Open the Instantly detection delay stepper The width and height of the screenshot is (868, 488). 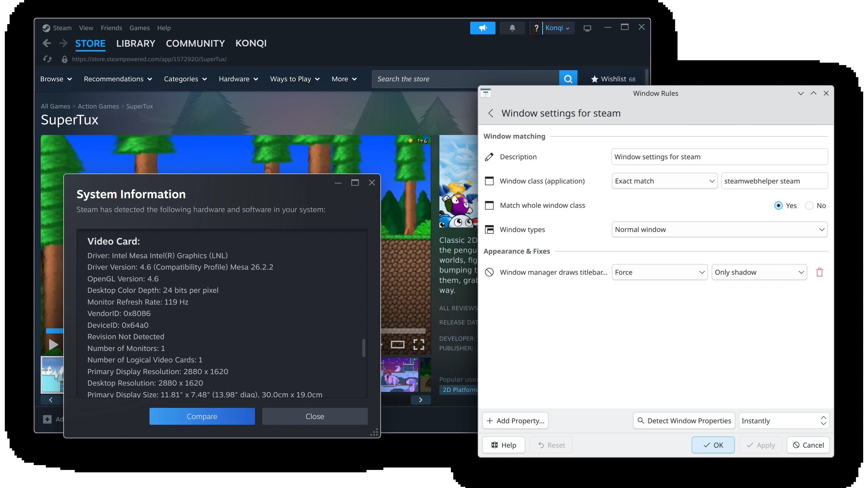pos(784,421)
